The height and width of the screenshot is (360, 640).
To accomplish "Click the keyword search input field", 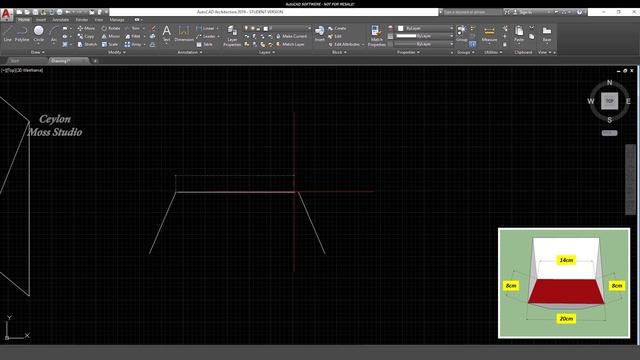I will pyautogui.click(x=472, y=12).
